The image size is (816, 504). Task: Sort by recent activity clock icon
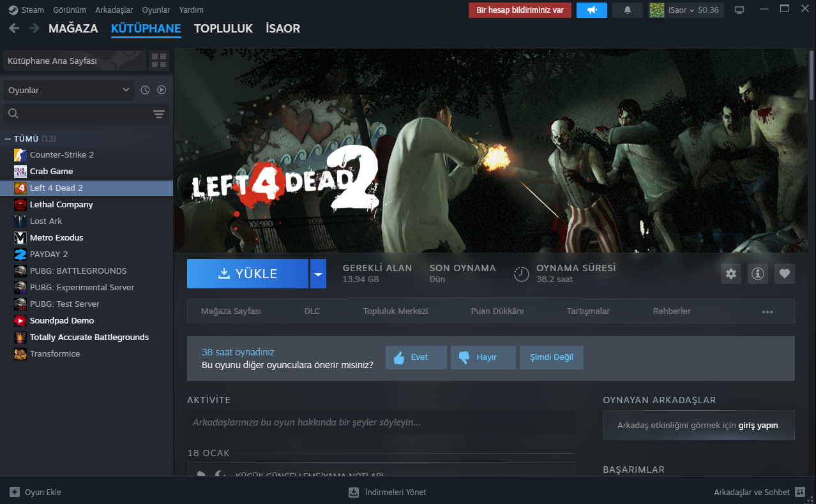145,90
